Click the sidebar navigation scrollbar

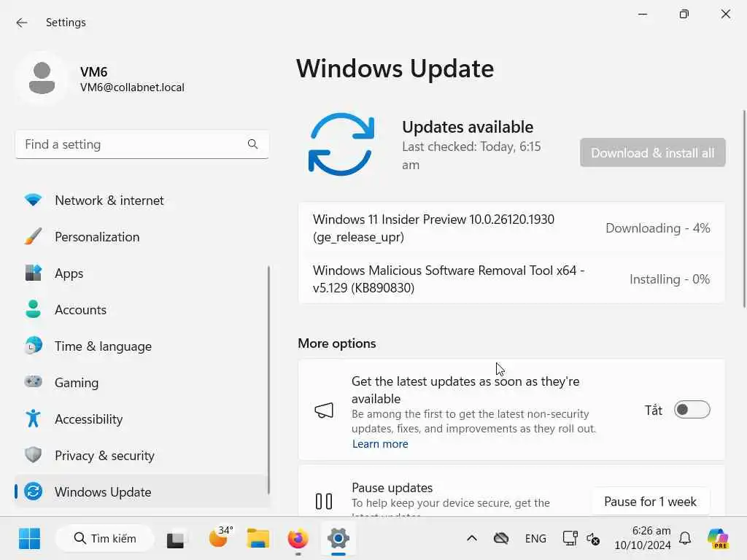[x=268, y=380]
